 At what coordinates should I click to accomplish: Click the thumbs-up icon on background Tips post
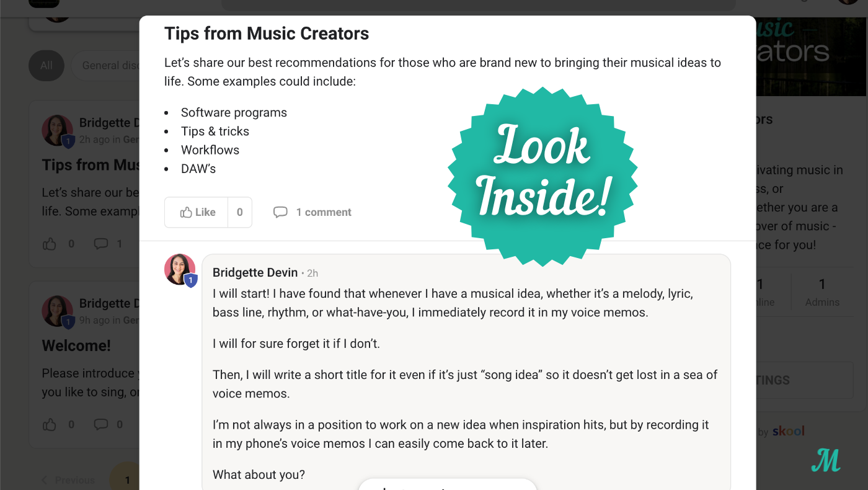coord(50,244)
